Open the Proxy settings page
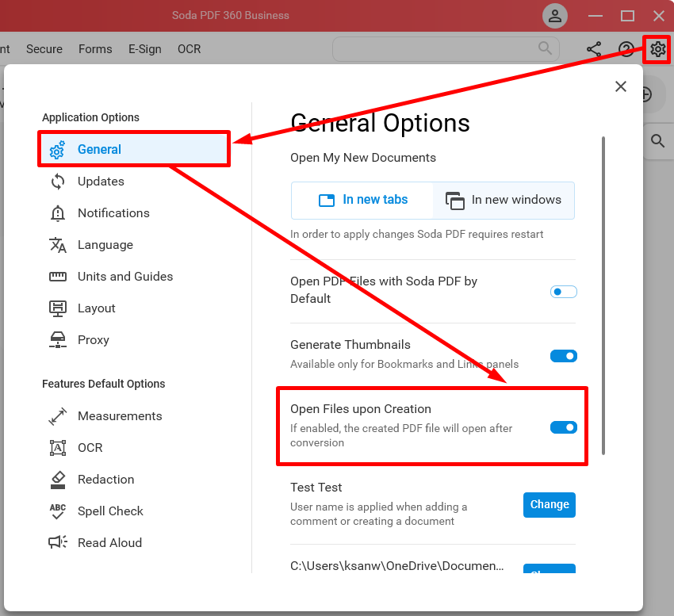674x616 pixels. (94, 340)
